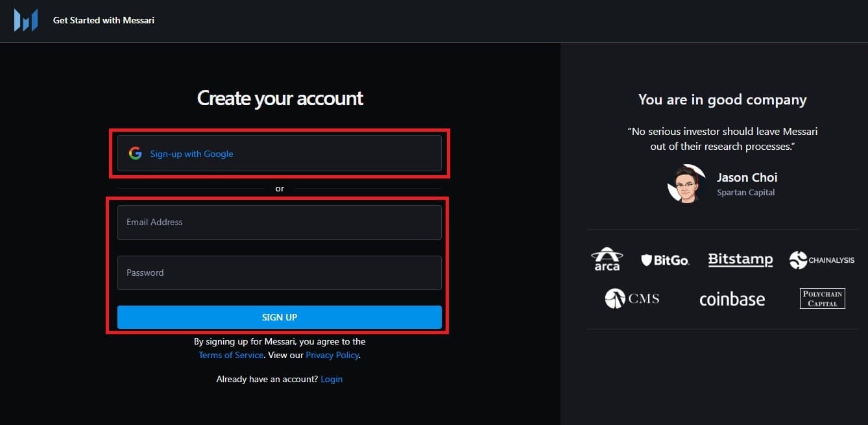The width and height of the screenshot is (868, 425).
Task: Click the coinbase logo
Action: pos(732,299)
